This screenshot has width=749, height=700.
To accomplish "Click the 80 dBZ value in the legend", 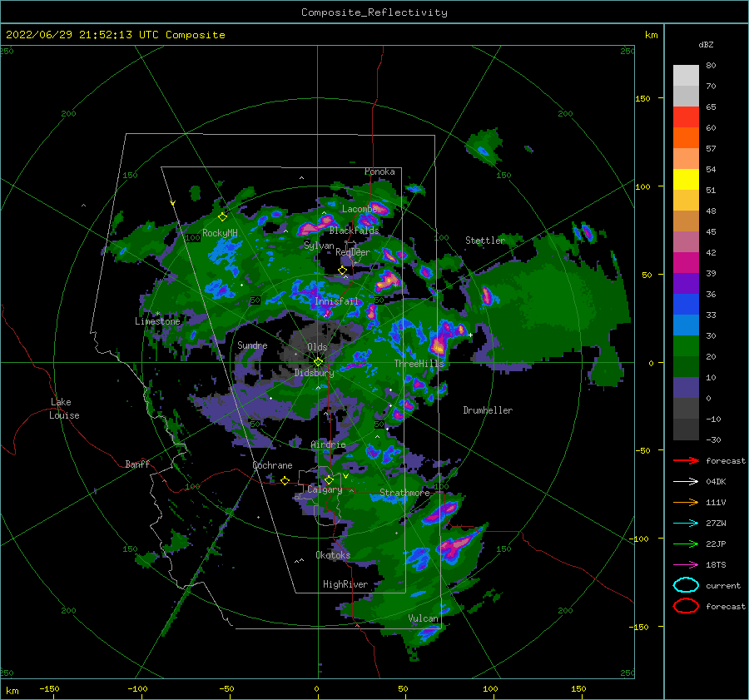I will (x=711, y=65).
